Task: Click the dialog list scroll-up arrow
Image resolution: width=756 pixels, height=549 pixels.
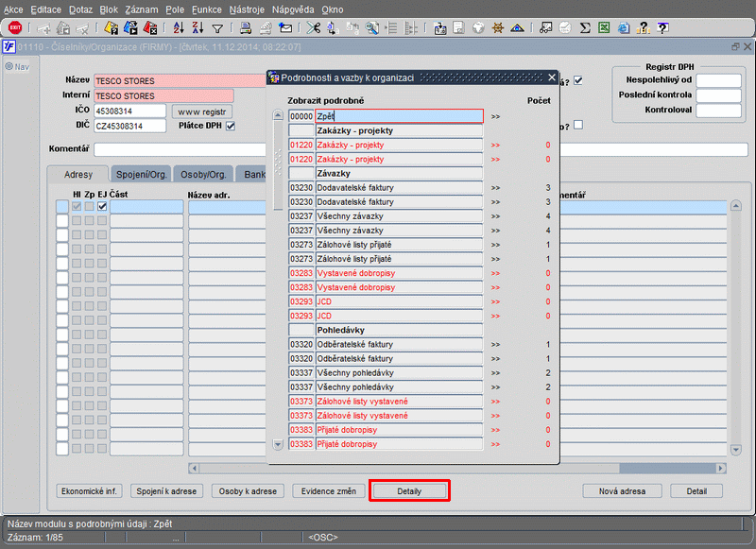Action: pos(278,115)
